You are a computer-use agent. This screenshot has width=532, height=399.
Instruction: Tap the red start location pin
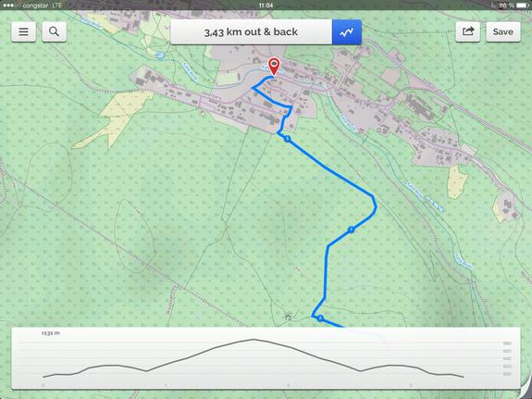tap(274, 67)
